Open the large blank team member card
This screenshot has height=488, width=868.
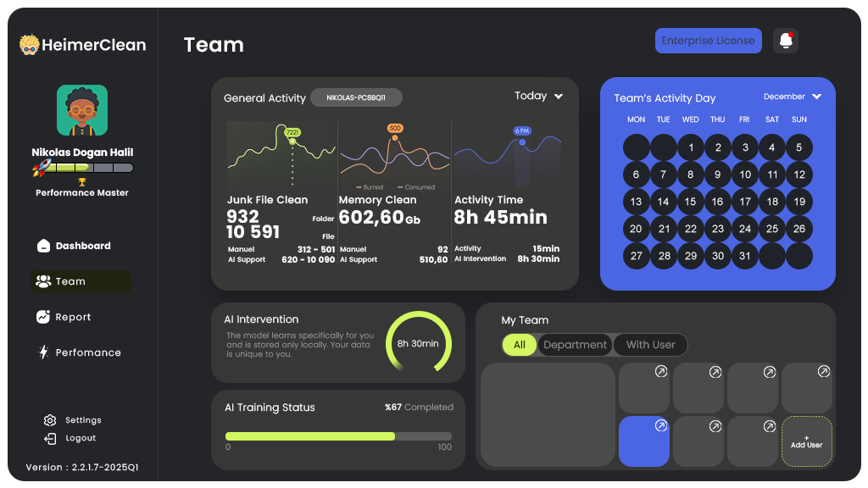[x=548, y=414]
